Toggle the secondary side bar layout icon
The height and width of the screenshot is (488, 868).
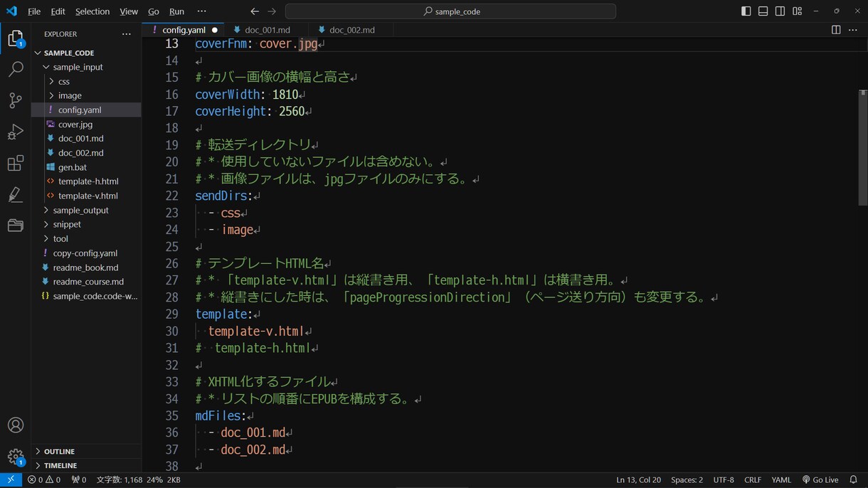pos(780,11)
